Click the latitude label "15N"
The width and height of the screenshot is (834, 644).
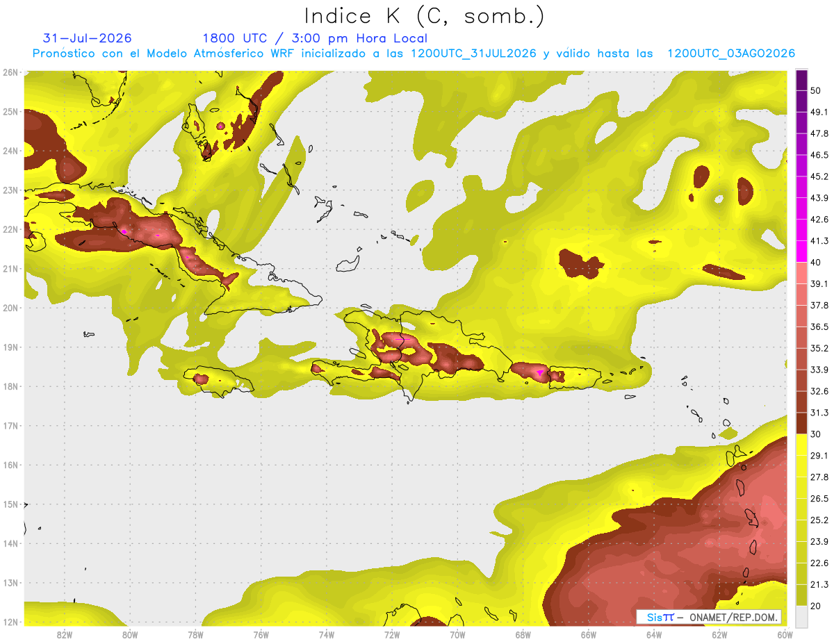tap(10, 504)
